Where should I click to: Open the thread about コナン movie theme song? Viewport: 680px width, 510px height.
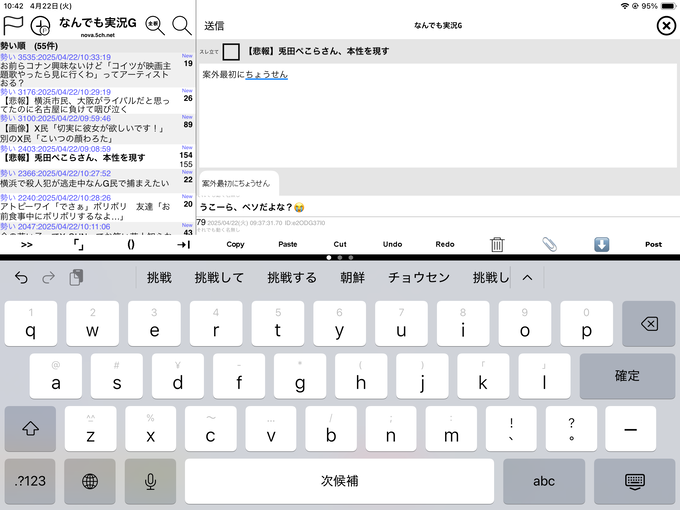click(97, 70)
